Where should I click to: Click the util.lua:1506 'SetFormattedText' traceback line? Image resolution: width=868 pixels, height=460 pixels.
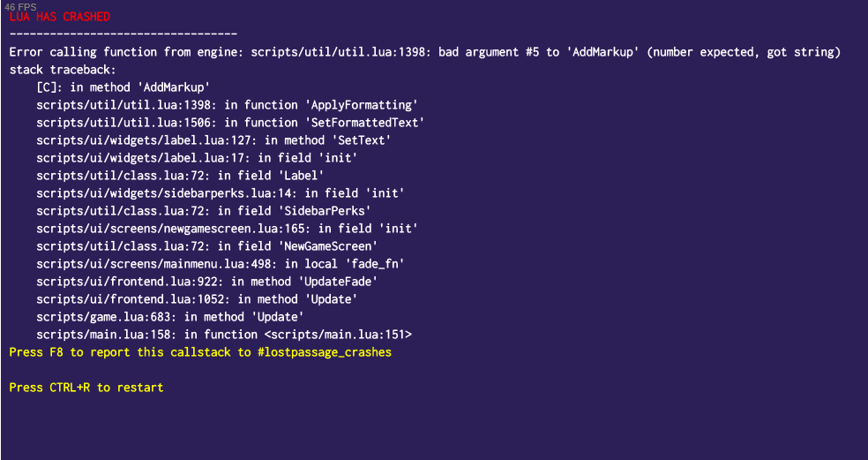(x=230, y=123)
